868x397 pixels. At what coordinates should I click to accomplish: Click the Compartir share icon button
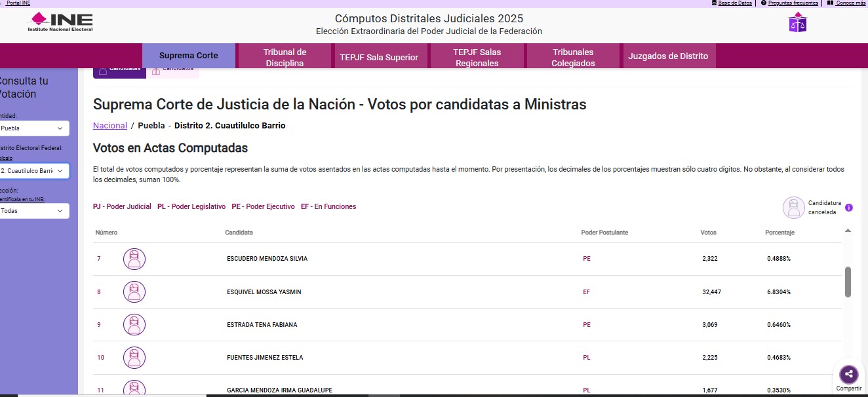848,375
